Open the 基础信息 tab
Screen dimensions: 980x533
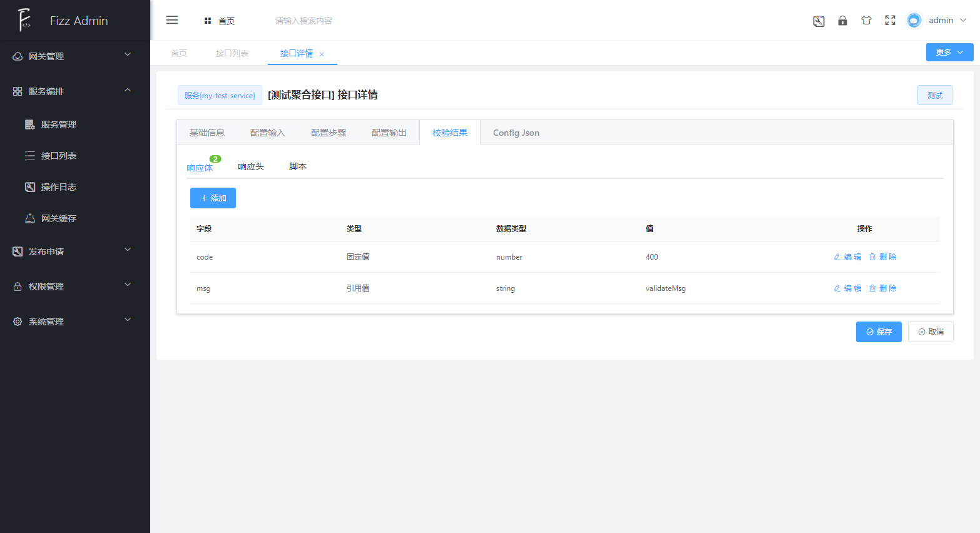tap(207, 133)
